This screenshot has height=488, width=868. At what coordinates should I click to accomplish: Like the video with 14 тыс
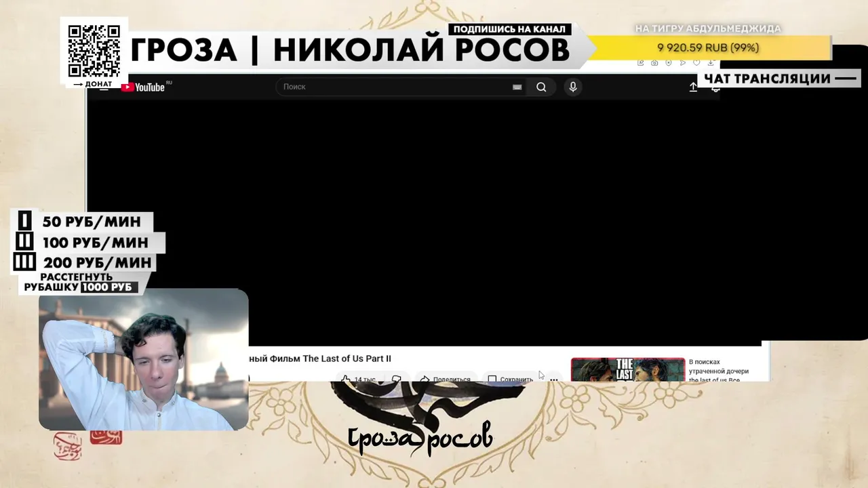358,378
